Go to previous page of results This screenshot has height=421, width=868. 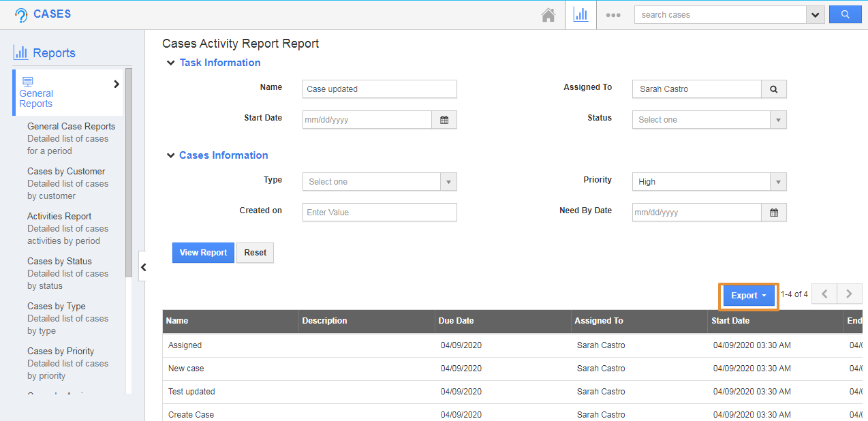[824, 294]
